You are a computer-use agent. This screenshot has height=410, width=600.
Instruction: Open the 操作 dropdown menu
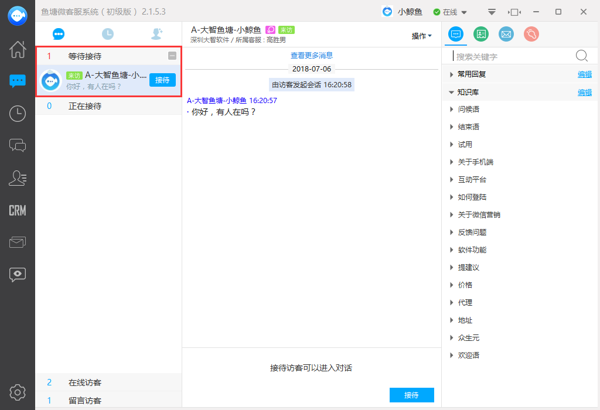pyautogui.click(x=421, y=36)
